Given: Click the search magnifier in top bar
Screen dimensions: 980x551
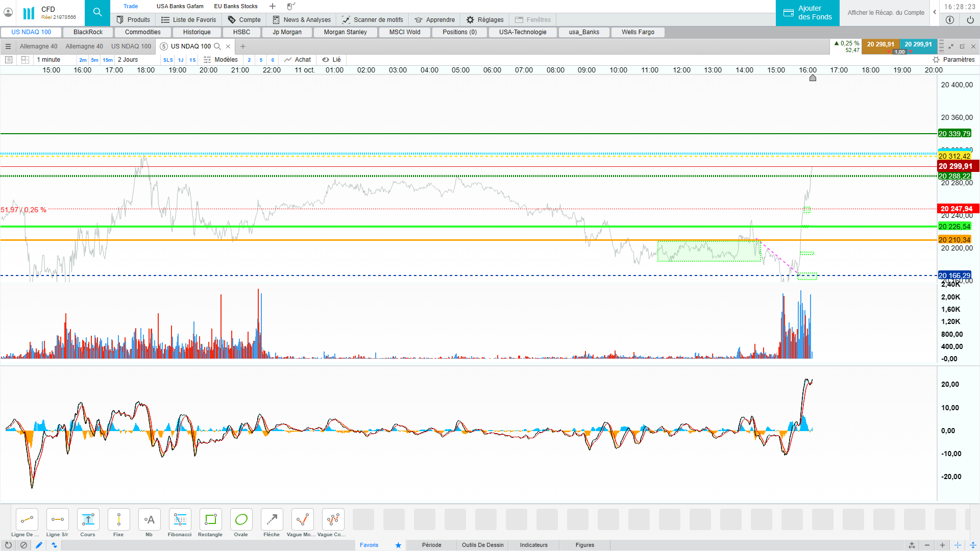Looking at the screenshot, I should 97,12.
